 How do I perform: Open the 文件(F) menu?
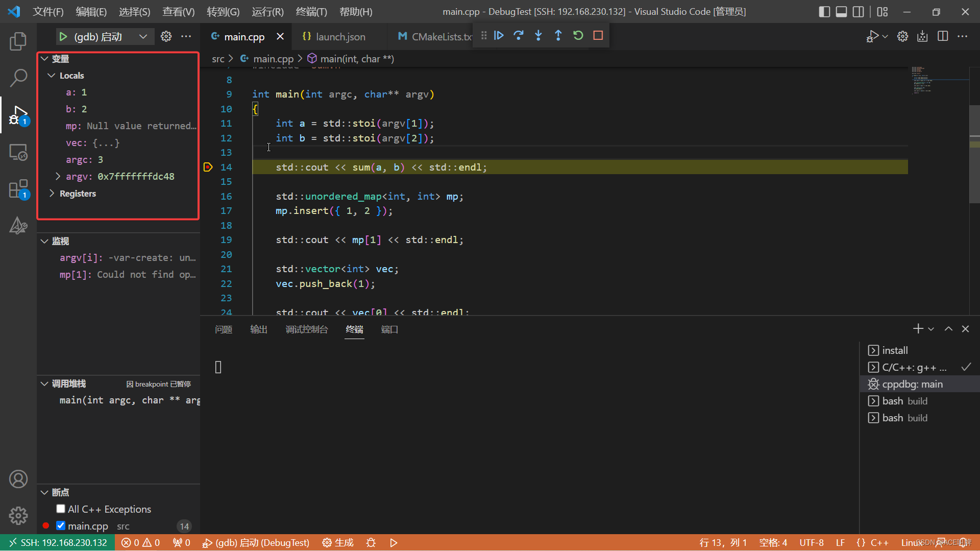point(48,12)
